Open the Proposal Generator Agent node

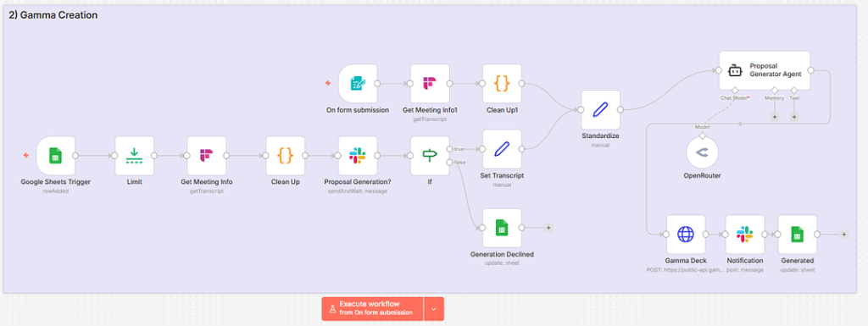pos(765,70)
